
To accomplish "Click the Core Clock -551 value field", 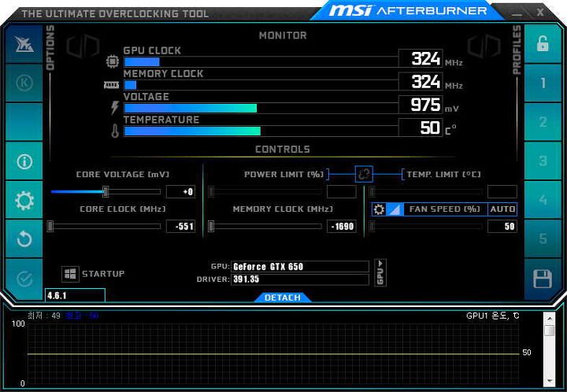I will pos(180,227).
